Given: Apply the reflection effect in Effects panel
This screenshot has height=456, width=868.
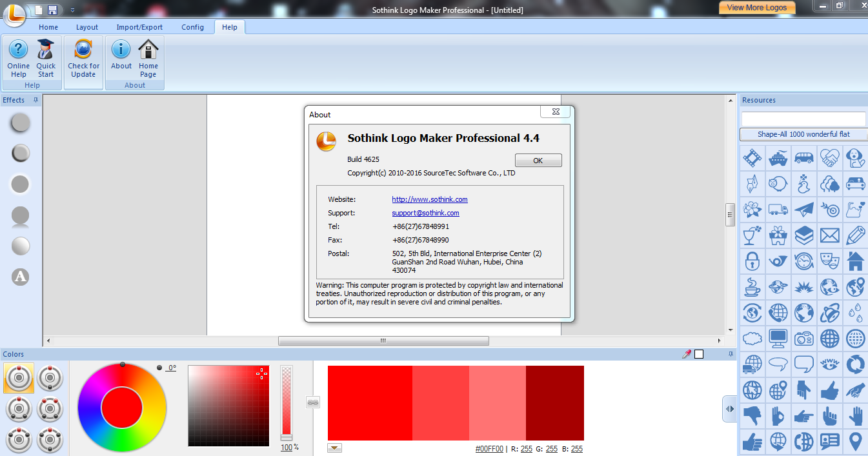Looking at the screenshot, I should [21, 217].
